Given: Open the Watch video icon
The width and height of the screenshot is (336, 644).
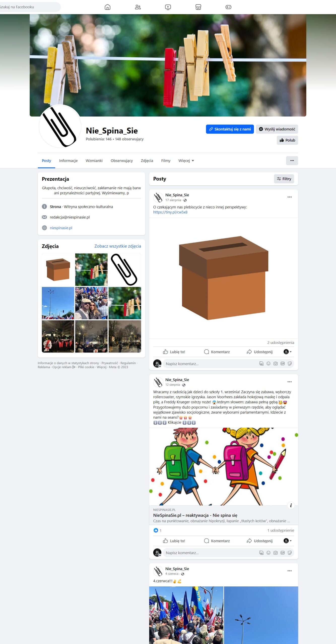Looking at the screenshot, I should click(168, 7).
